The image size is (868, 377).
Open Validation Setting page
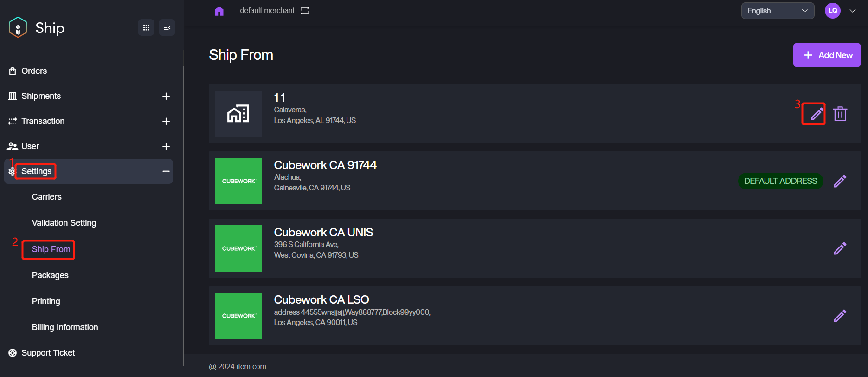64,223
